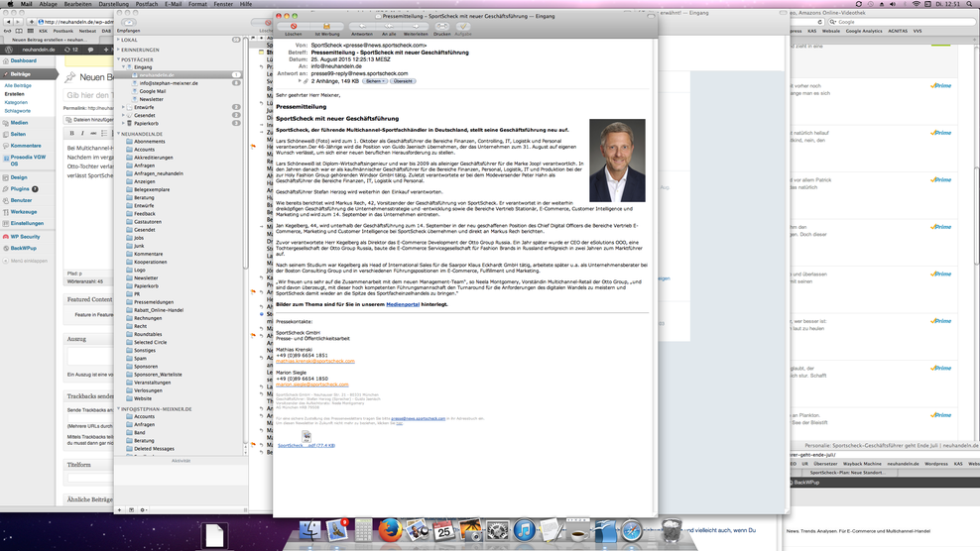
Task: Reply to all with An alle icon
Action: click(x=389, y=26)
